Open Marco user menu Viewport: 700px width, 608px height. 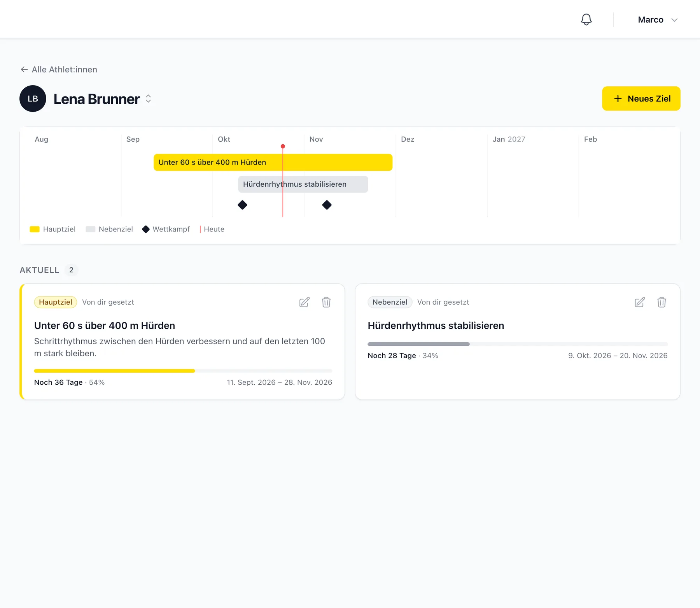(658, 20)
